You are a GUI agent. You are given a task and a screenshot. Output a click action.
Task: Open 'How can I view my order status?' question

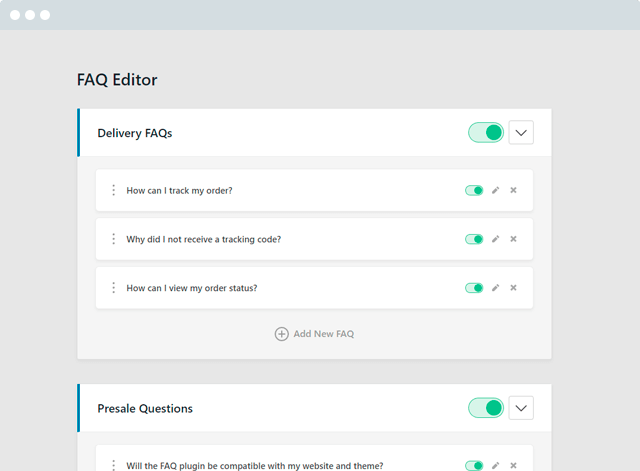click(192, 288)
